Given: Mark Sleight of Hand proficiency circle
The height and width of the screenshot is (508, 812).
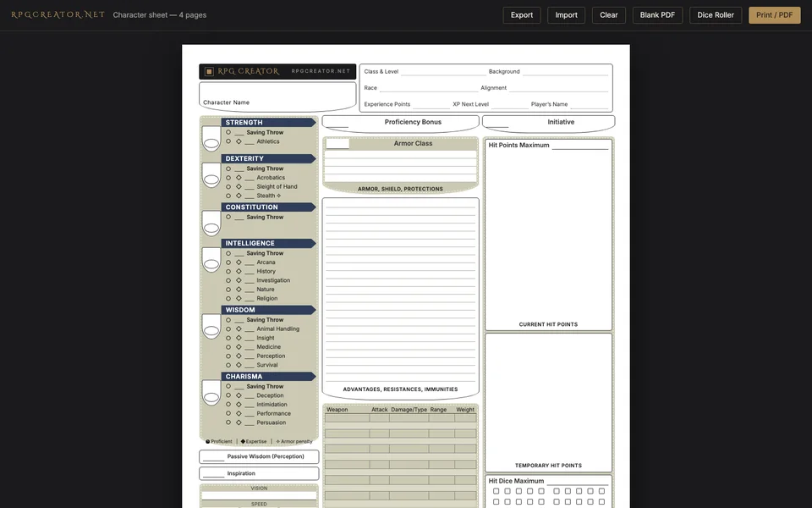Looking at the screenshot, I should pos(228,186).
